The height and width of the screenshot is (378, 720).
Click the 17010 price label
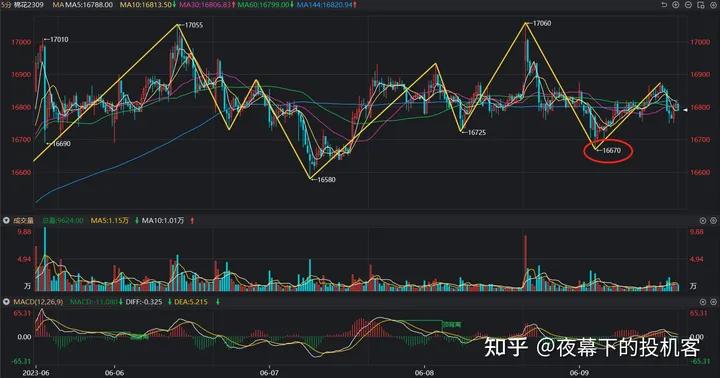(59, 39)
